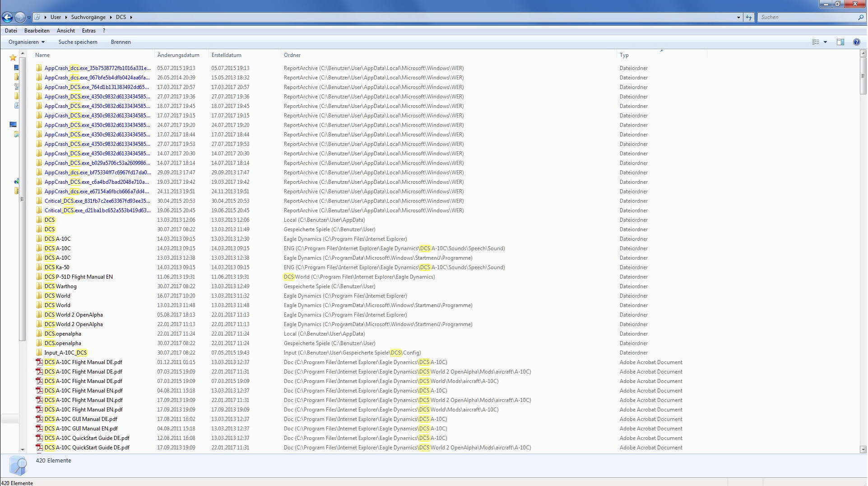This screenshot has height=486, width=868.
Task: Click the saved search icon in details pane
Action: pyautogui.click(x=18, y=466)
